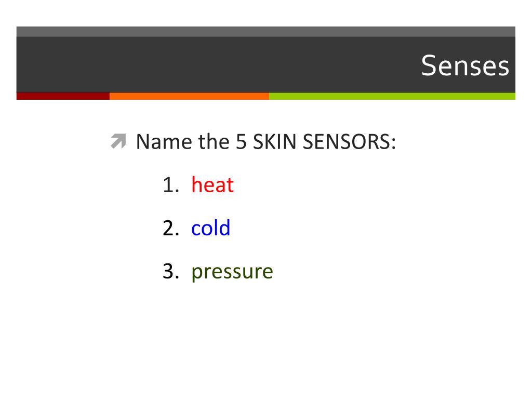Image resolution: width=532 pixels, height=399 pixels.
Task: Select the Senses slide title
Action: pyautogui.click(x=465, y=65)
